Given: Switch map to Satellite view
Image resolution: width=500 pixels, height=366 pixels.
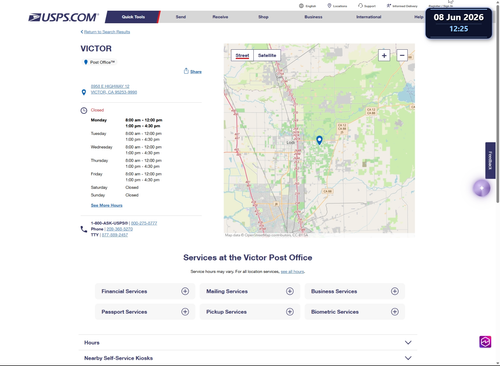Looking at the screenshot, I should tap(267, 55).
